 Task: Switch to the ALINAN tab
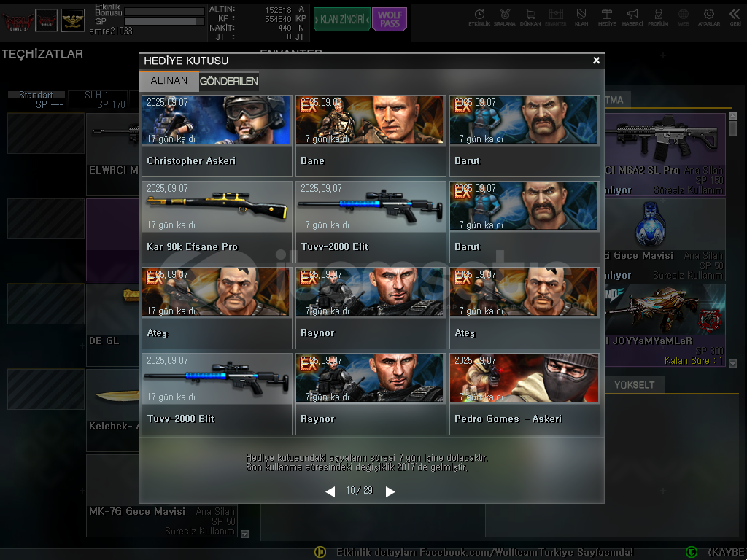tap(169, 81)
